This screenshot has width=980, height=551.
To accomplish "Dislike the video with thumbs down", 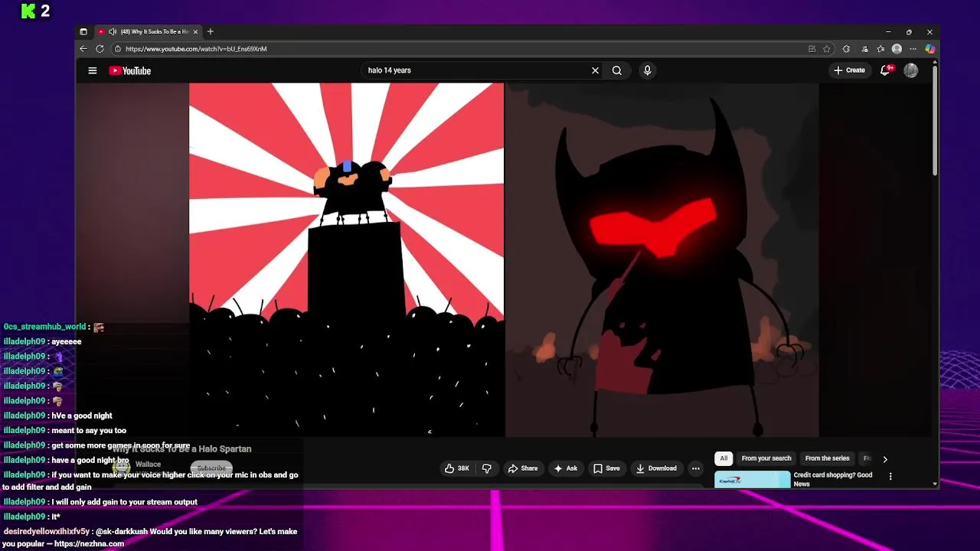I will [487, 468].
